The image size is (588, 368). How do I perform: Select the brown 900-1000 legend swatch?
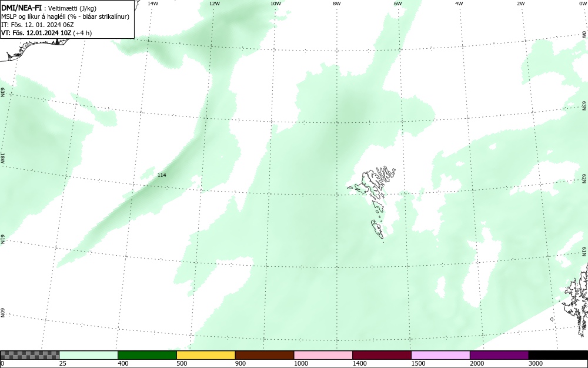tap(265, 355)
